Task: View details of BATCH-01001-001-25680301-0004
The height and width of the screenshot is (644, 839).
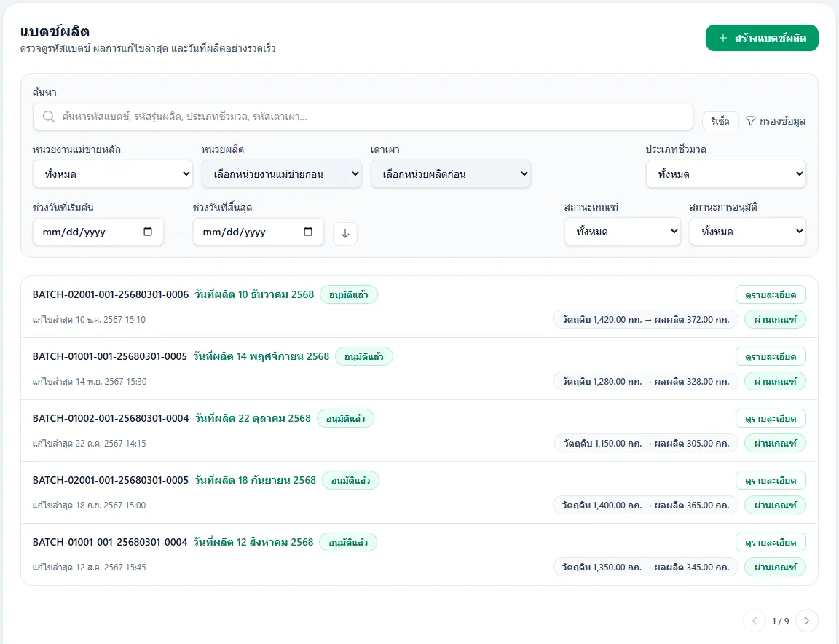Action: (x=771, y=542)
